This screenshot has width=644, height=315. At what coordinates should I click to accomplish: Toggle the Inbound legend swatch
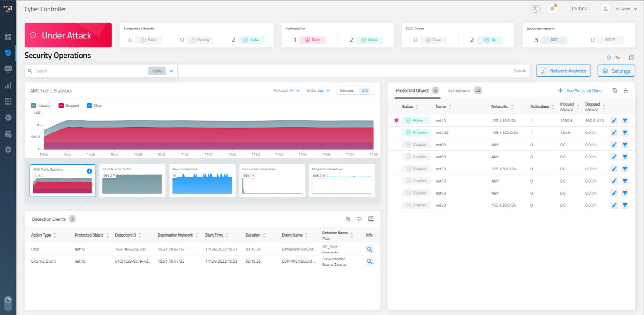33,106
